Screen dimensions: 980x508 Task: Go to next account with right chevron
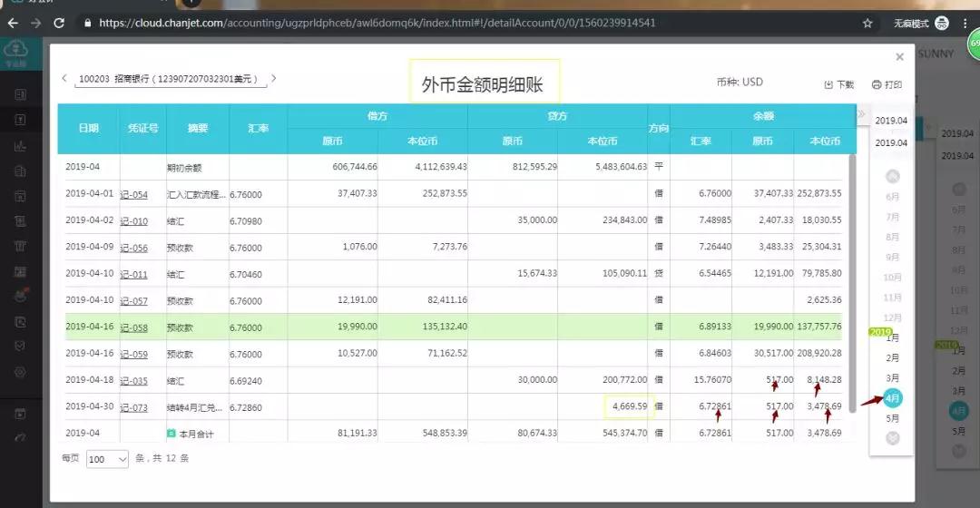[x=273, y=78]
